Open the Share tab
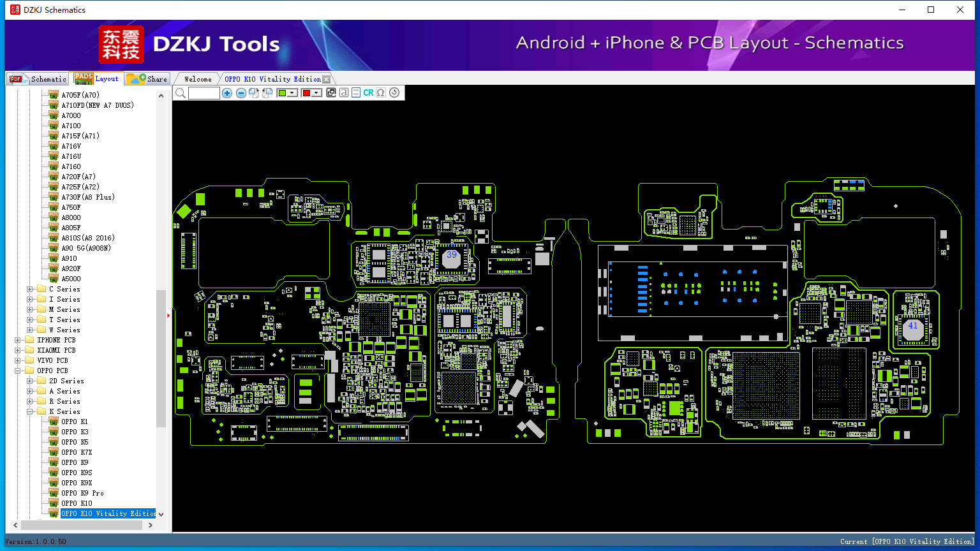 (x=147, y=79)
